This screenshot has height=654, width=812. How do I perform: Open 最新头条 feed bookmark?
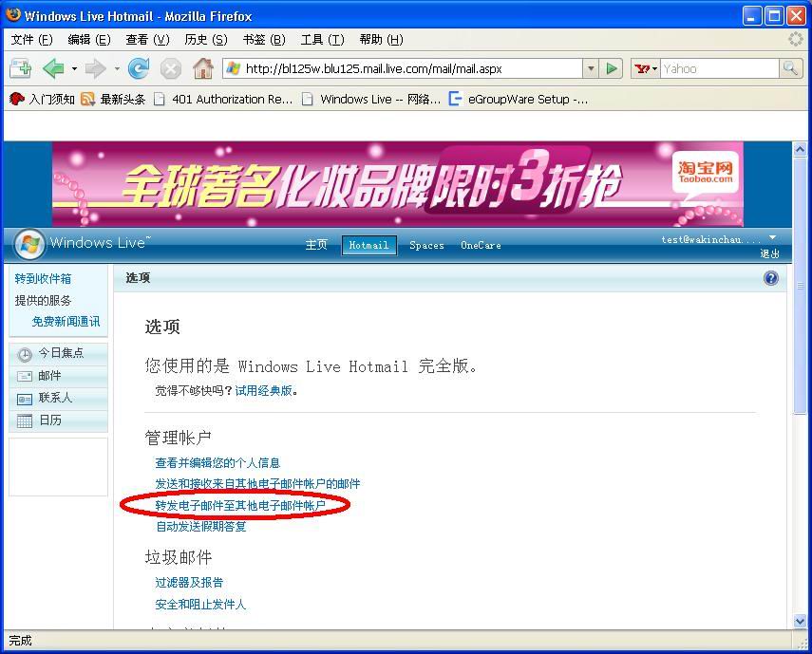click(x=113, y=100)
